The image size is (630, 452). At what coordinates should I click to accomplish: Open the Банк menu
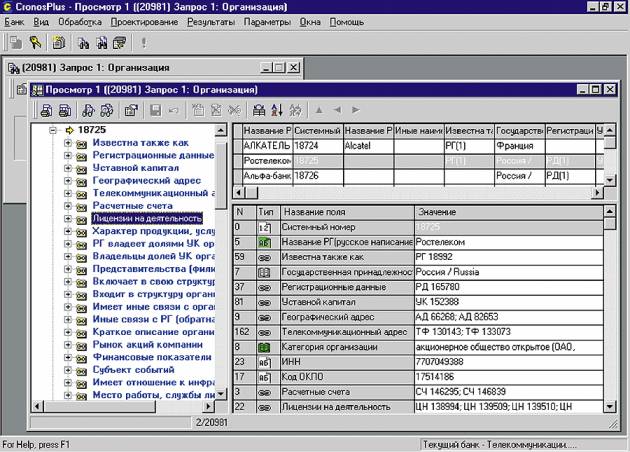[x=14, y=22]
